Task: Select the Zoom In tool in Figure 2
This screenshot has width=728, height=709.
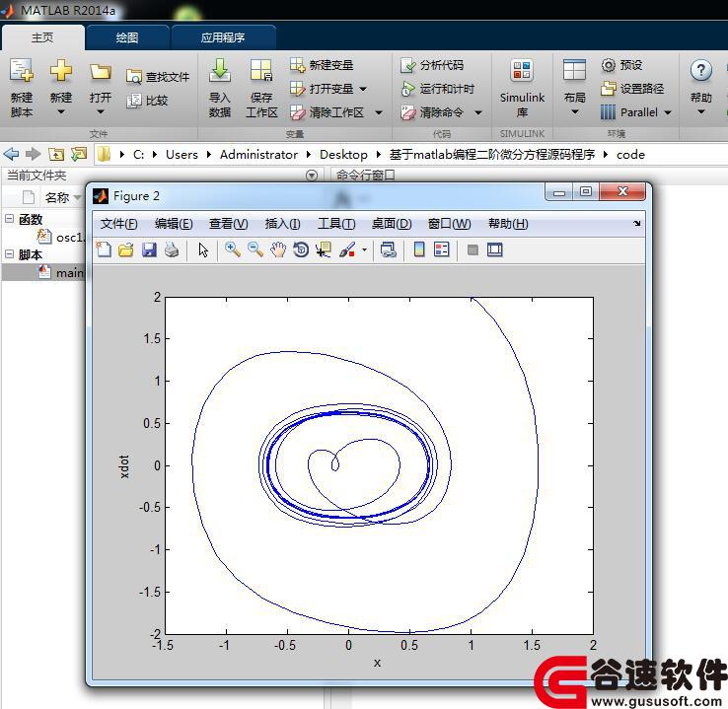Action: coord(233,249)
